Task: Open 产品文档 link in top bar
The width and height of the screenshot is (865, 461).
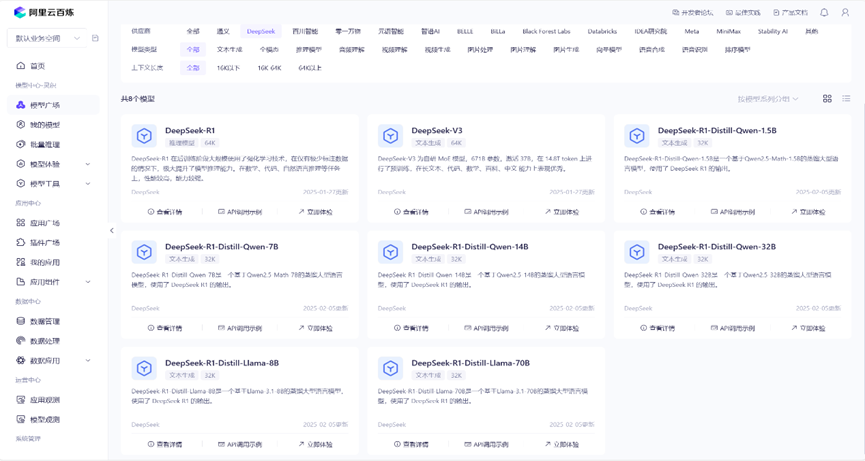Action: [x=791, y=12]
